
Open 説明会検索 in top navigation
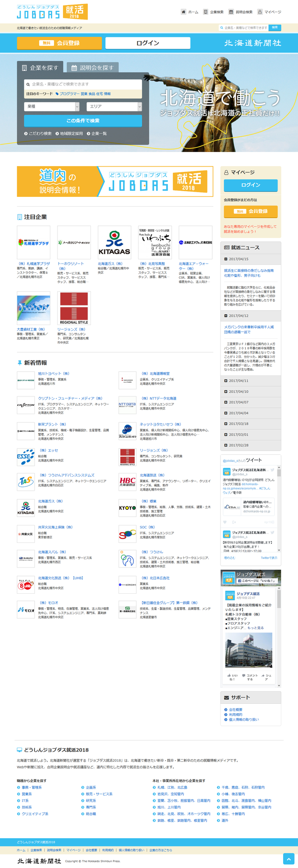click(x=241, y=12)
